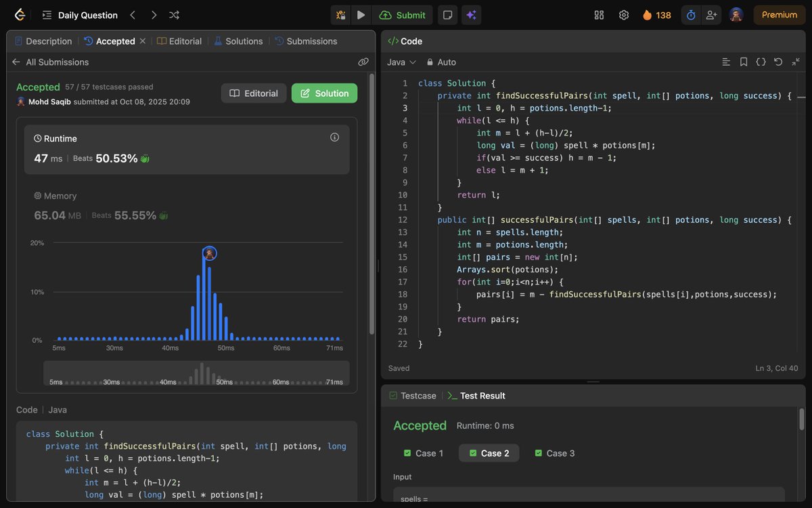Screen dimensions: 812x508
Task: Open the Editorial button
Action: 254,93
